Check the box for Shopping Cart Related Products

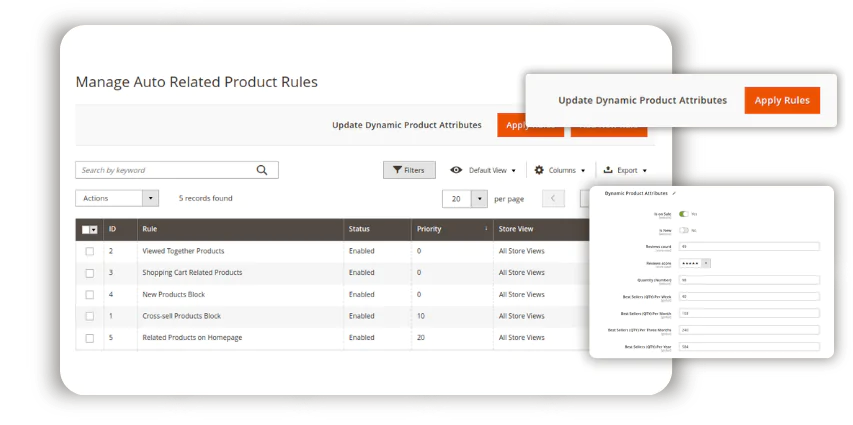tap(90, 273)
